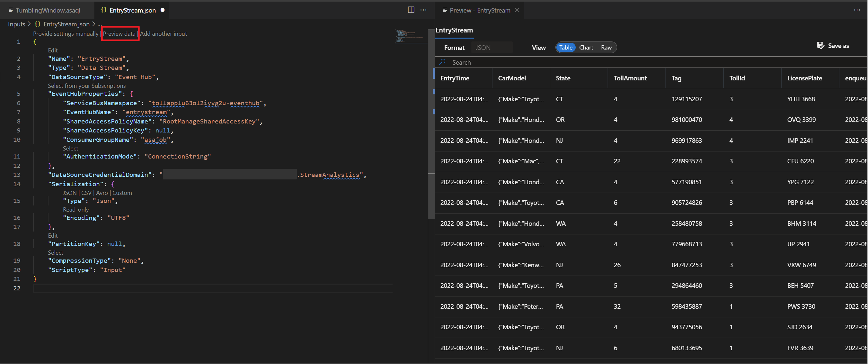Switch view to Raw mode
The height and width of the screenshot is (364, 868).
pyautogui.click(x=606, y=48)
